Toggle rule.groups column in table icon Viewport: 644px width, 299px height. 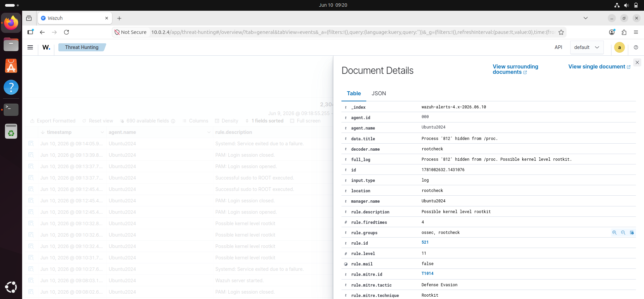632,233
